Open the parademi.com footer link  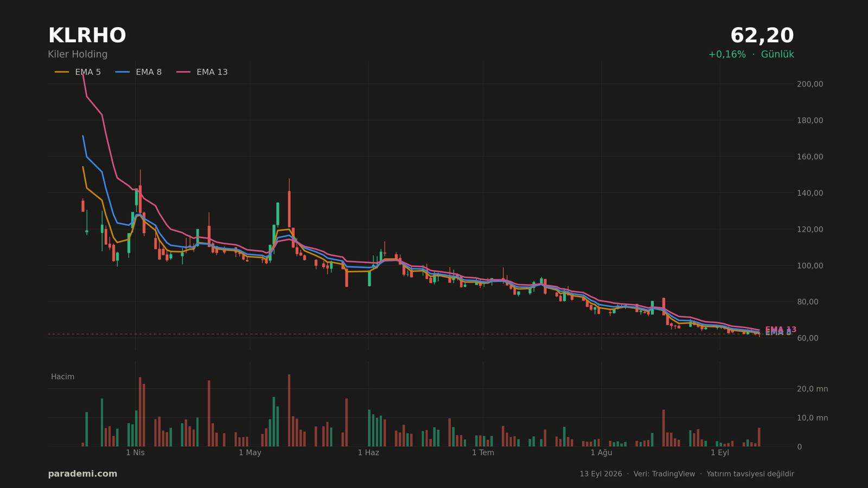(82, 474)
